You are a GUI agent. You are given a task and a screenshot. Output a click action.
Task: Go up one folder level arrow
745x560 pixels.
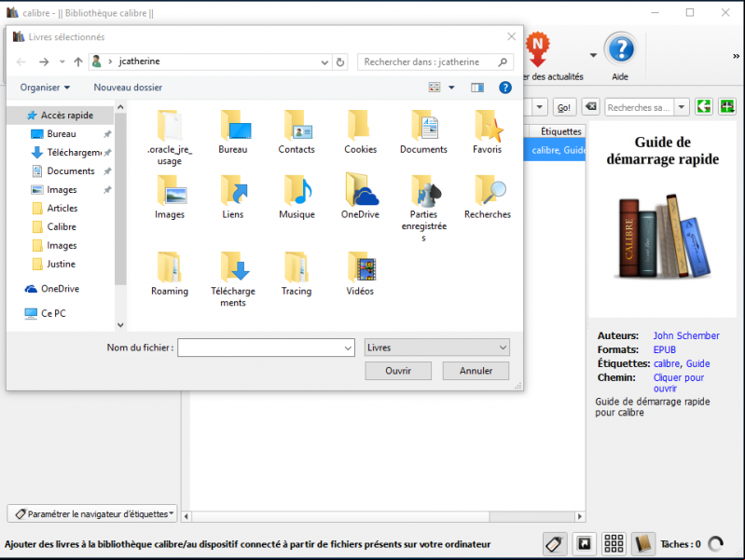point(78,61)
